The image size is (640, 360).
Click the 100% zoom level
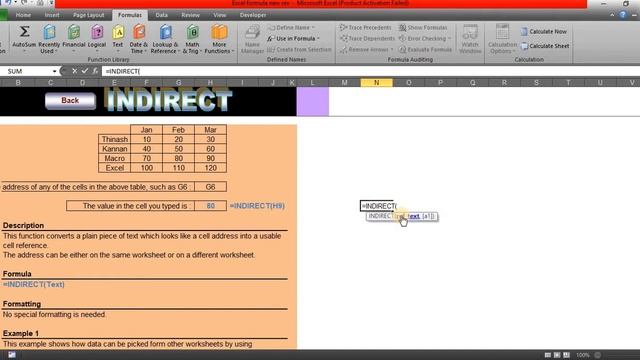tap(583, 355)
